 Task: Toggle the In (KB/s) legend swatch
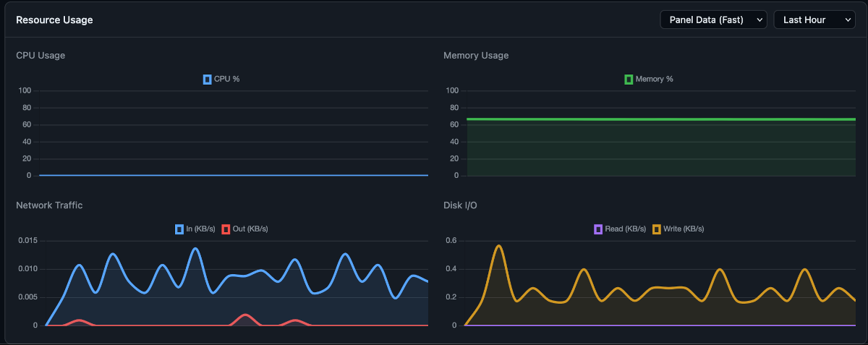coord(179,229)
